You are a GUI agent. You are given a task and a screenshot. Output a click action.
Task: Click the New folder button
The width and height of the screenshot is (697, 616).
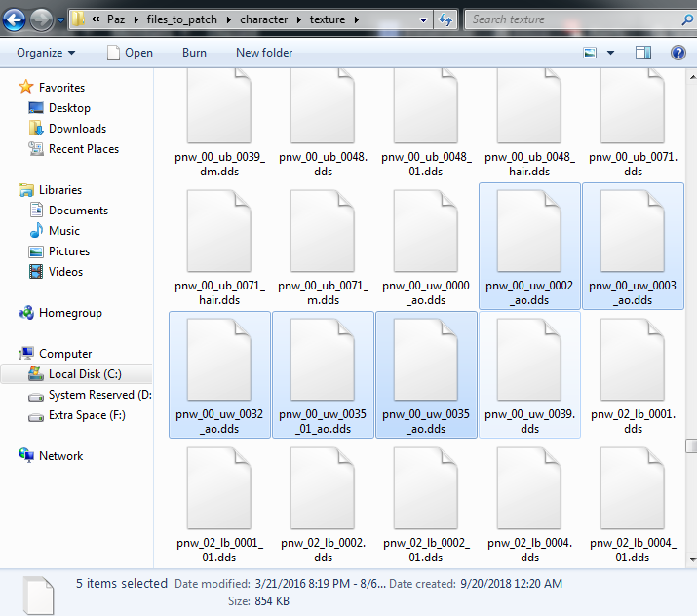point(264,53)
